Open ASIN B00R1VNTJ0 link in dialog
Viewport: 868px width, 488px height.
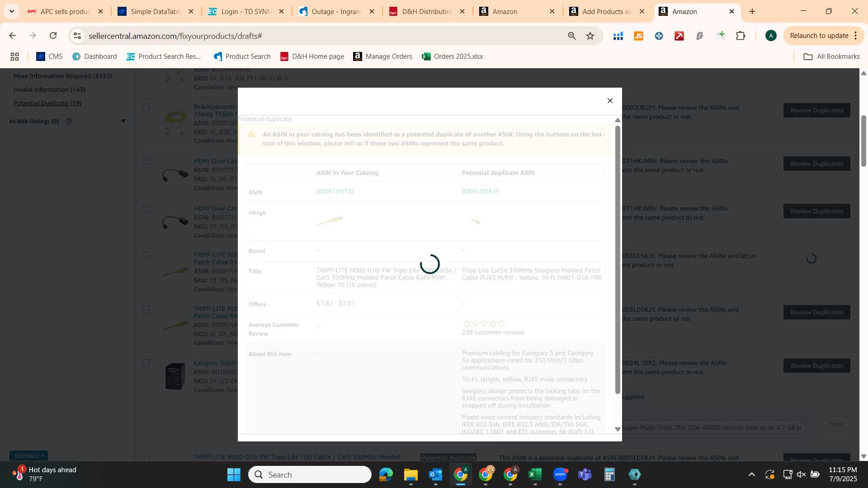[335, 192]
